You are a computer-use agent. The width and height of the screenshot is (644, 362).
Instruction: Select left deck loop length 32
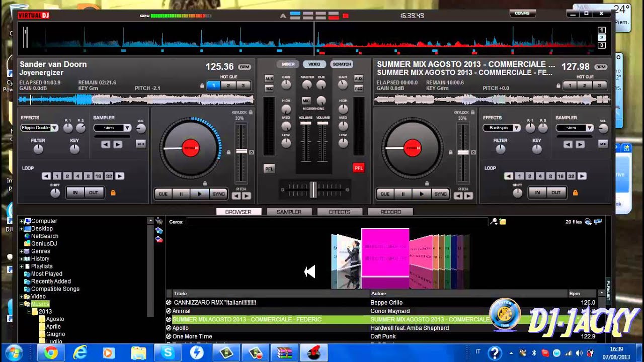[109, 176]
